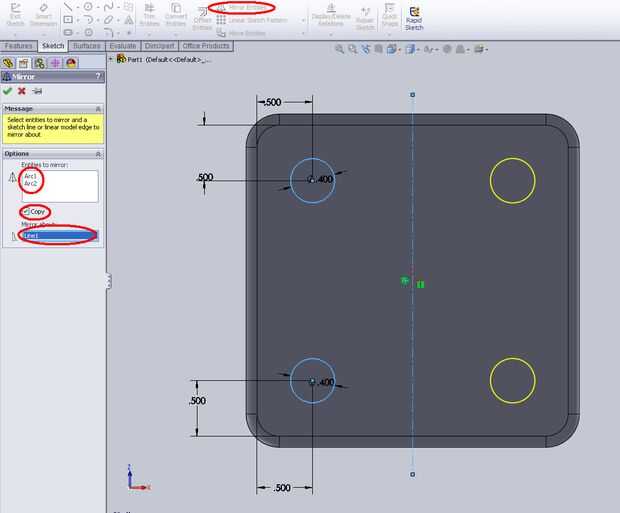The height and width of the screenshot is (513, 620).
Task: Click the Offset Entities tool
Action: point(202,19)
